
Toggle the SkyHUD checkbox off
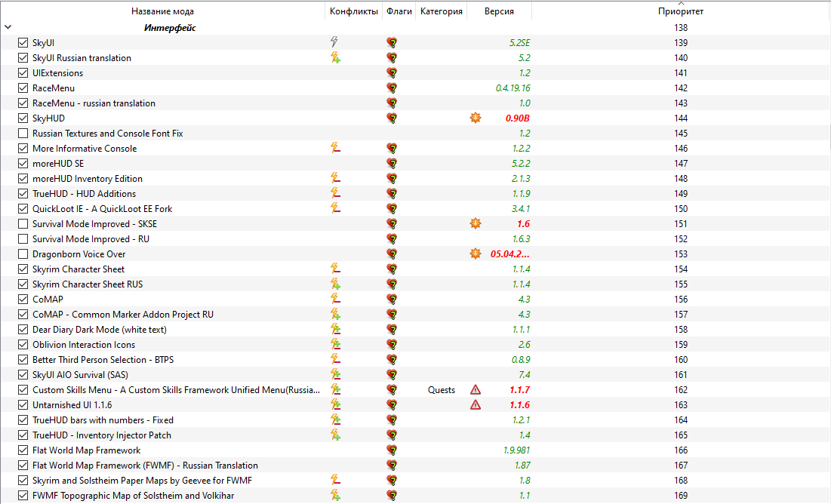click(x=23, y=118)
